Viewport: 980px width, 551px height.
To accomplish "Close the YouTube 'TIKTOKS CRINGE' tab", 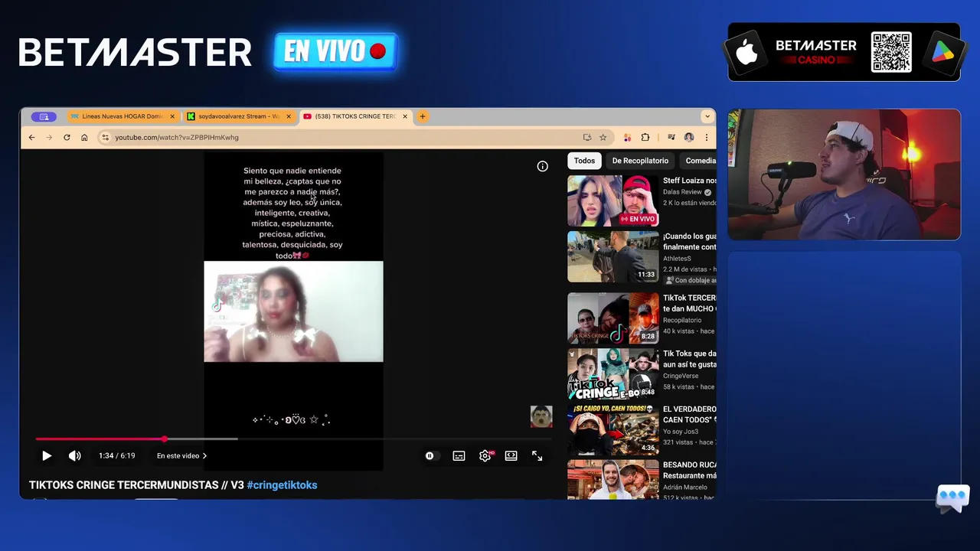I will pyautogui.click(x=405, y=116).
